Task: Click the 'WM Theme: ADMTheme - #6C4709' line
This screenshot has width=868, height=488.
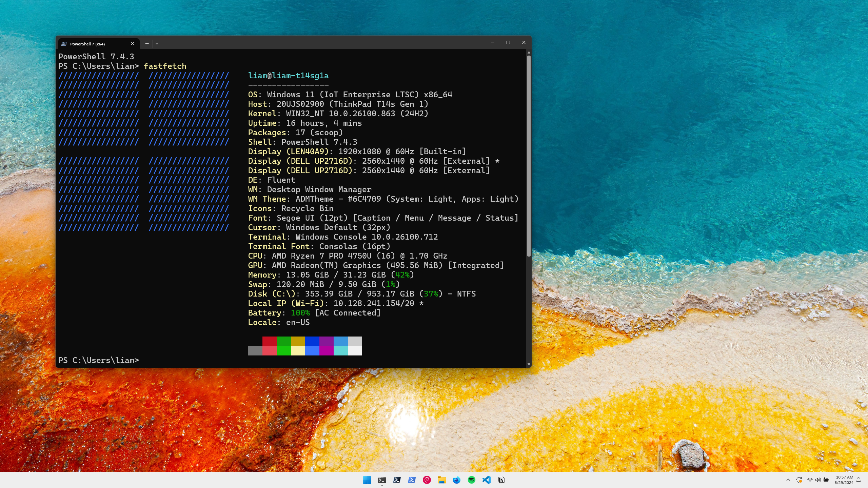Action: tap(383, 199)
